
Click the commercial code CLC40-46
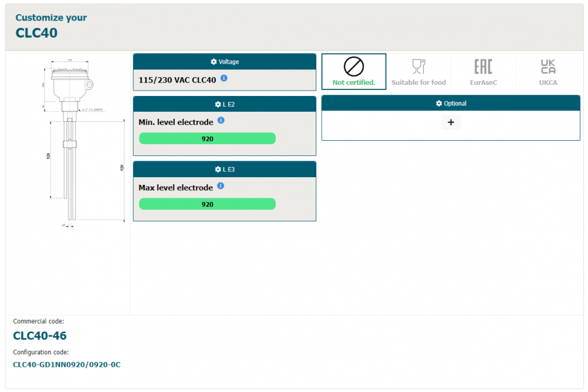(x=40, y=336)
